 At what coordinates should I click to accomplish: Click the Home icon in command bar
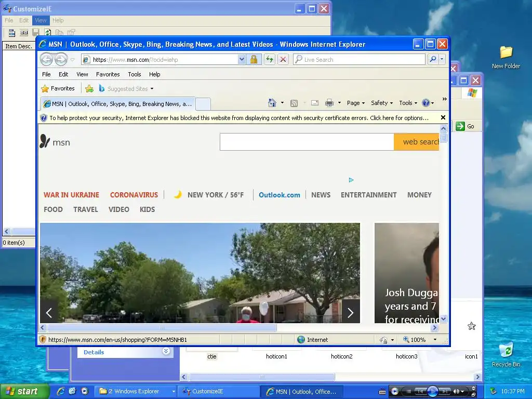(272, 103)
